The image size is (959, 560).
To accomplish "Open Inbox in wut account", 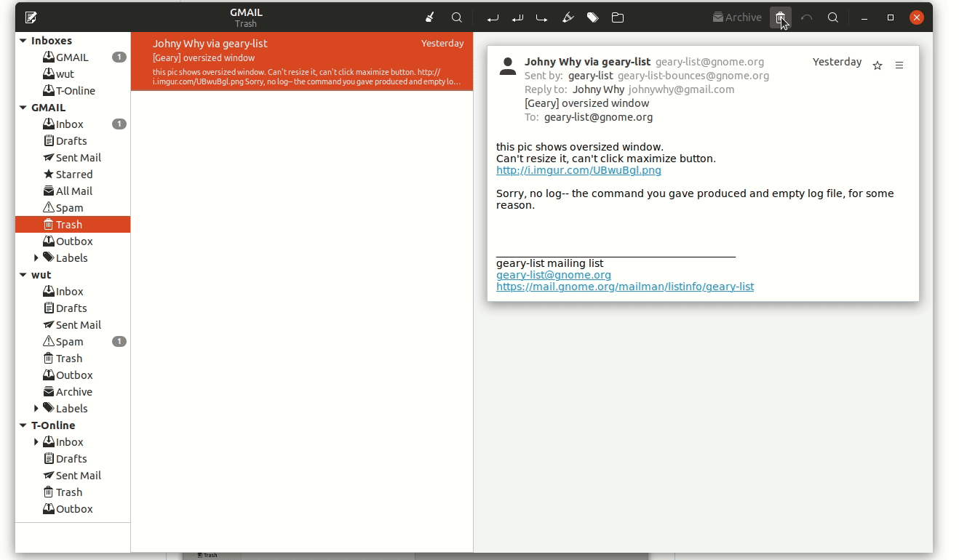I will click(x=73, y=292).
